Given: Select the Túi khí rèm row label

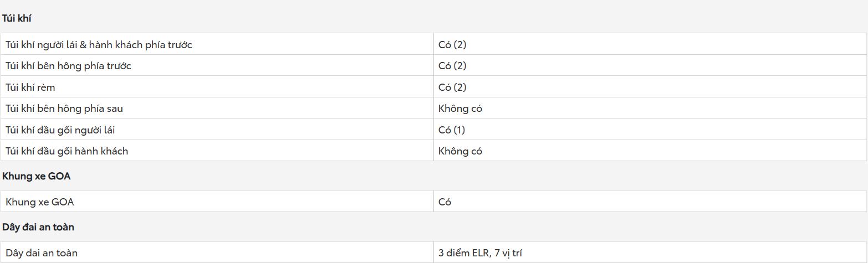Looking at the screenshot, I should click(x=30, y=87).
